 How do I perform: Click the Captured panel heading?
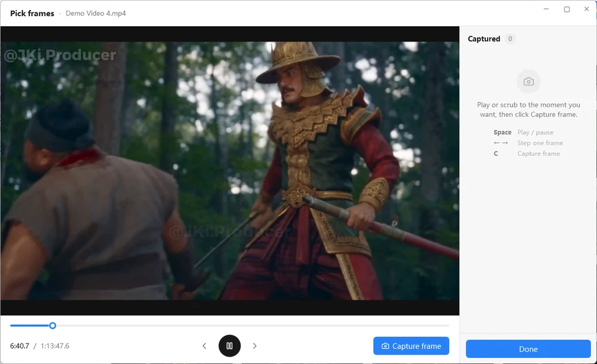tap(484, 39)
